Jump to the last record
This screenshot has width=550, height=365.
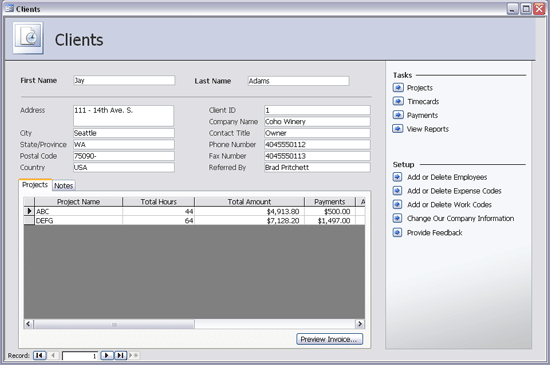120,356
